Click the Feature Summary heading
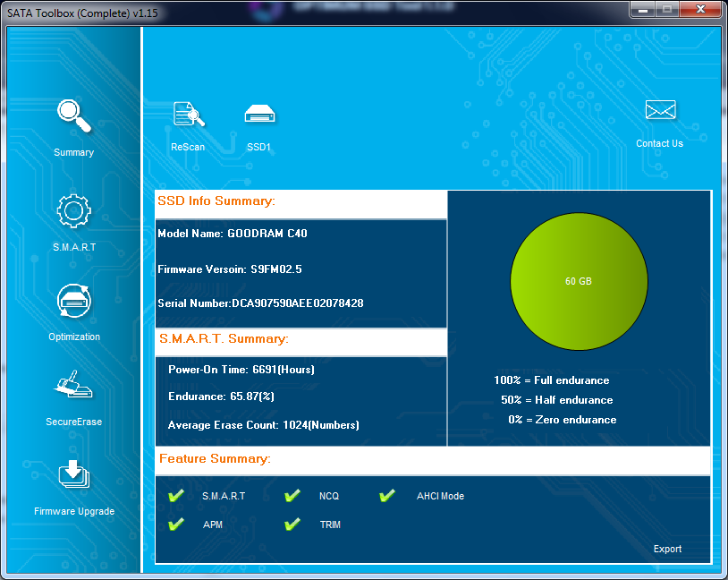 (215, 458)
